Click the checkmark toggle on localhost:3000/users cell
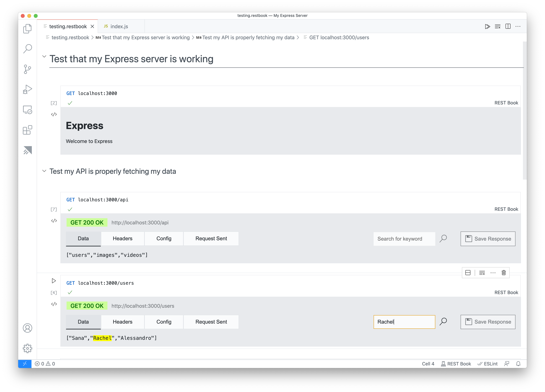The image size is (545, 392). (x=70, y=292)
